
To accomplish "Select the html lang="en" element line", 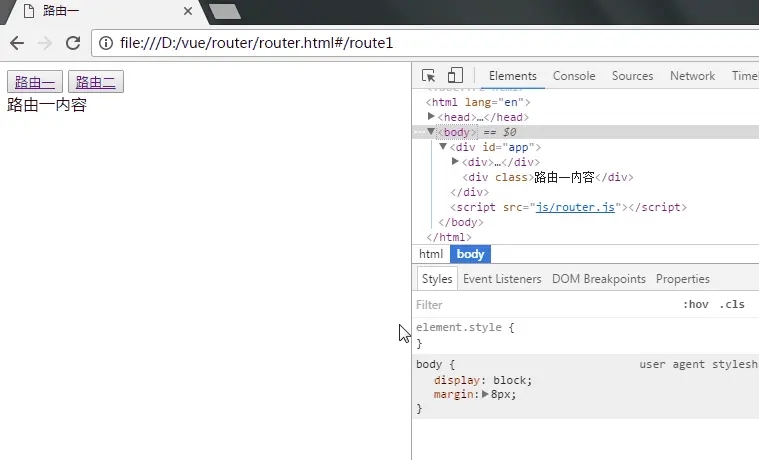I will pyautogui.click(x=478, y=102).
